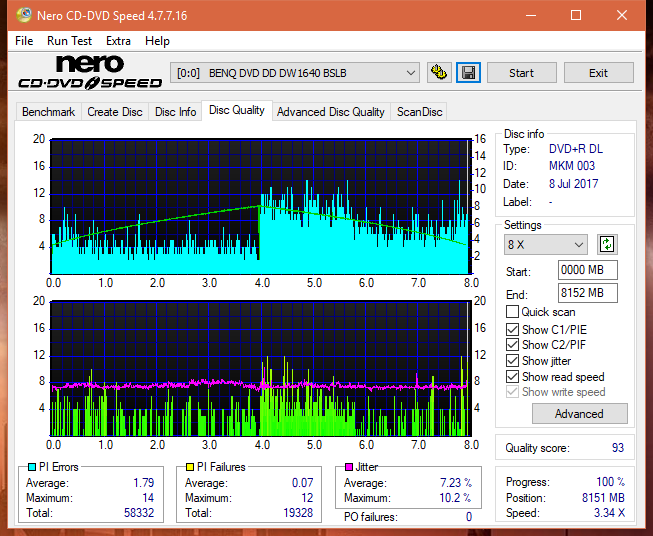Click the cyan PI Errors legend swatch
Image resolution: width=653 pixels, height=536 pixels.
(32, 467)
